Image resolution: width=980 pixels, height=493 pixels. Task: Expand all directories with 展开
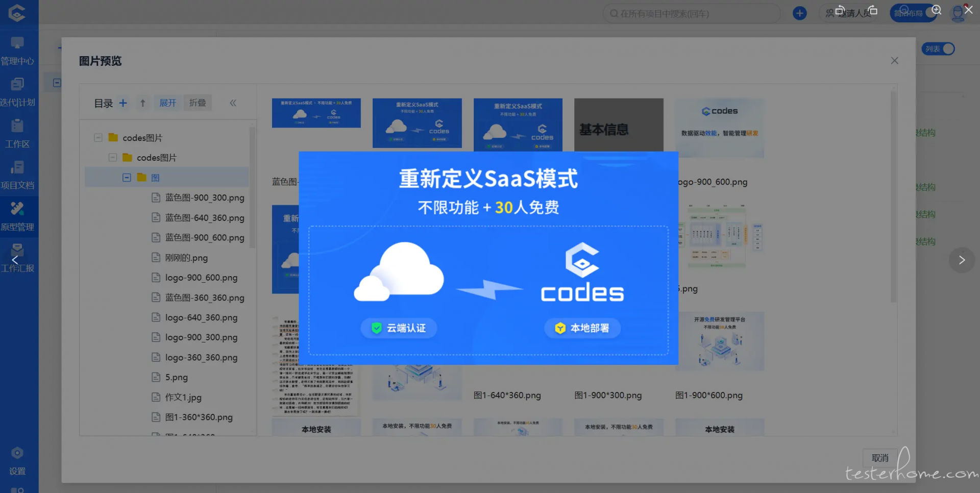coord(167,103)
